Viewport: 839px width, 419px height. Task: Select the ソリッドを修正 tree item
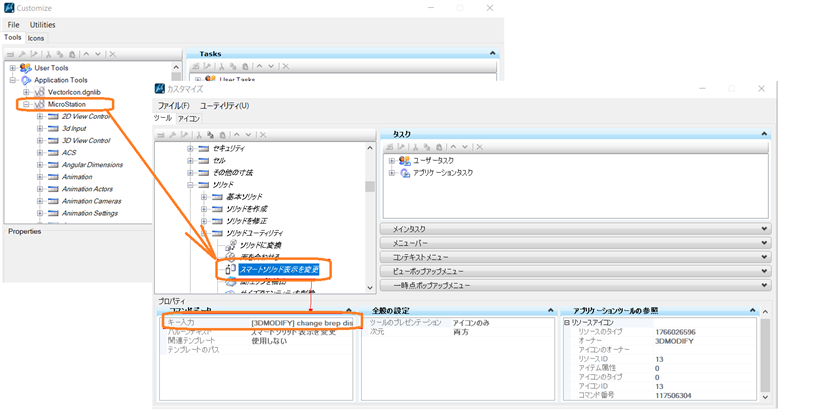247,221
